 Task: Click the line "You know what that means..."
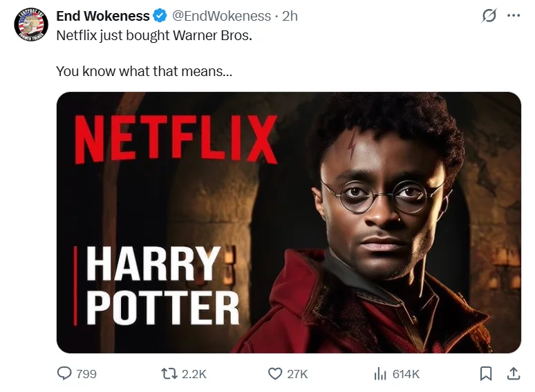point(144,71)
